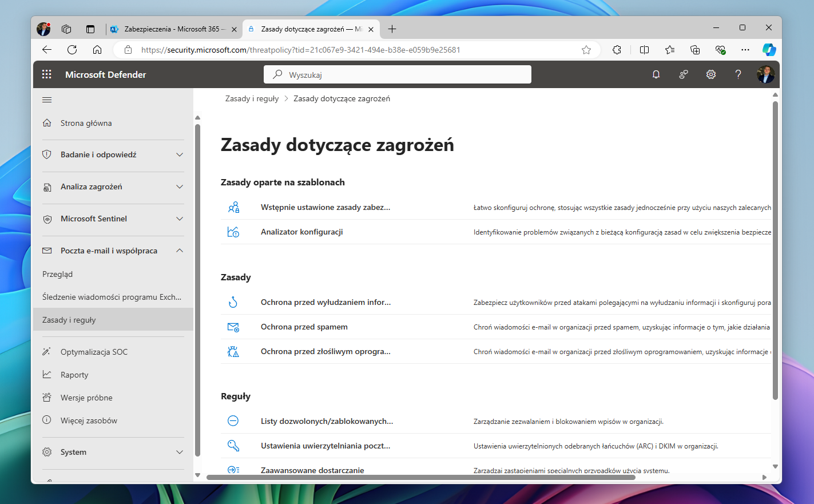Expand Analiza zagrożeń chevron
The image size is (814, 504).
(x=180, y=186)
